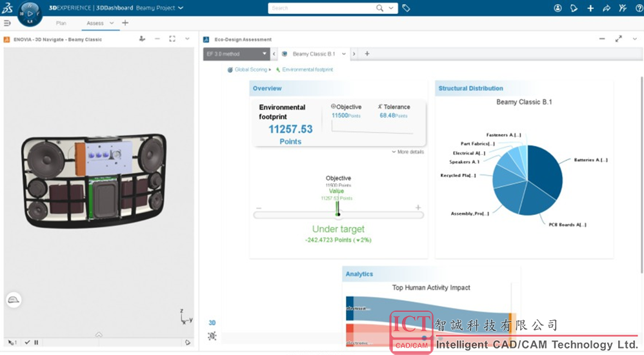The height and width of the screenshot is (355, 644).
Task: Open the tag icon next to search
Action: [406, 8]
